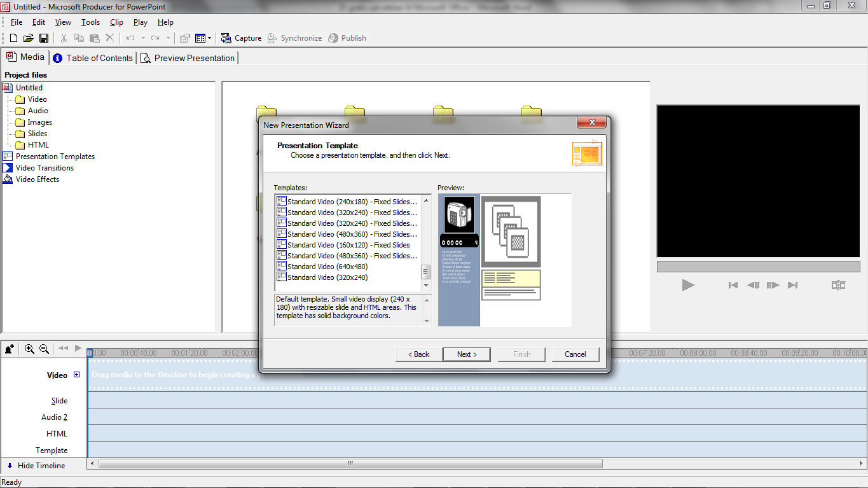Click the New project toolbar icon

(x=13, y=38)
